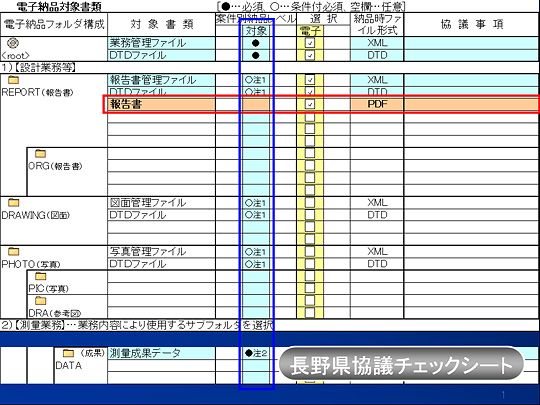Click the PDF file format cell
This screenshot has height=405, width=540.
coord(377,104)
